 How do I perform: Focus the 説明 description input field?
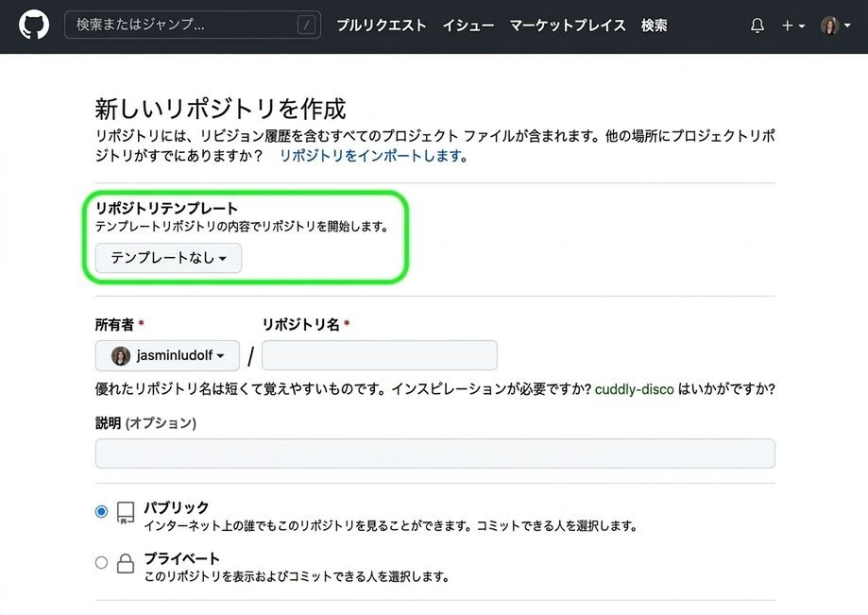point(435,453)
